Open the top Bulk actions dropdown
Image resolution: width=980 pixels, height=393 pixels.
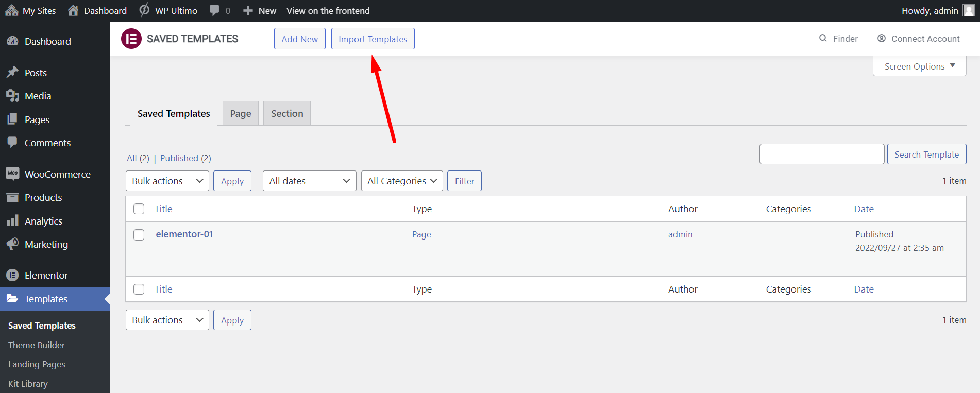pyautogui.click(x=167, y=181)
